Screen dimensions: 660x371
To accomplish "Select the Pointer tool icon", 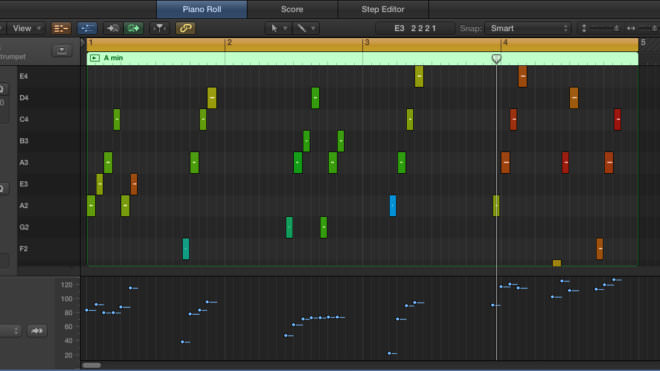I will (x=274, y=28).
